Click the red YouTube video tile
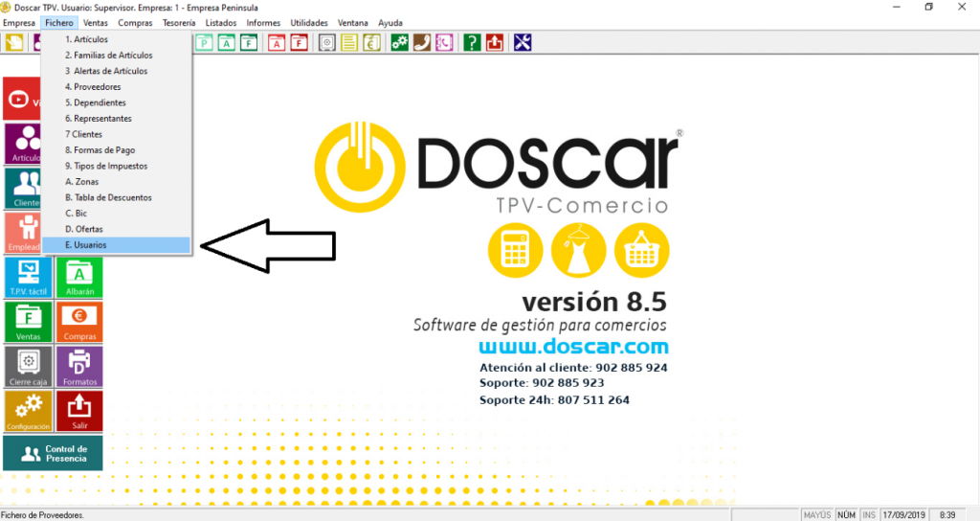The image size is (980, 521). [x=23, y=99]
